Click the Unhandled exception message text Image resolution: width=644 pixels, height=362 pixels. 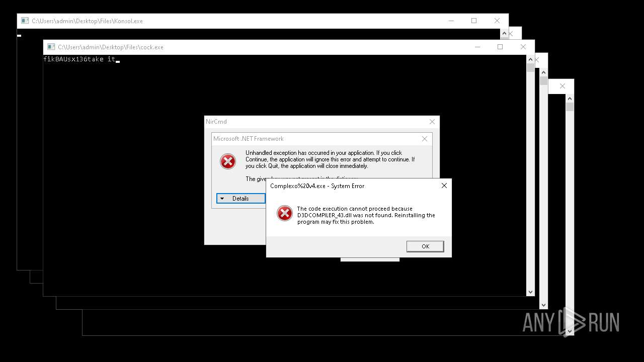tap(330, 159)
